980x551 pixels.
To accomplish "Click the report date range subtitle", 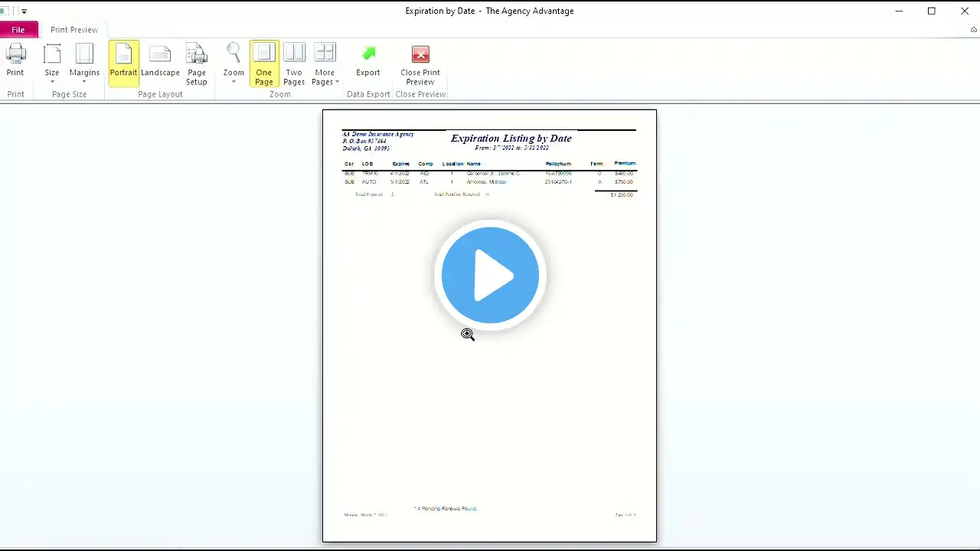I will coord(511,148).
